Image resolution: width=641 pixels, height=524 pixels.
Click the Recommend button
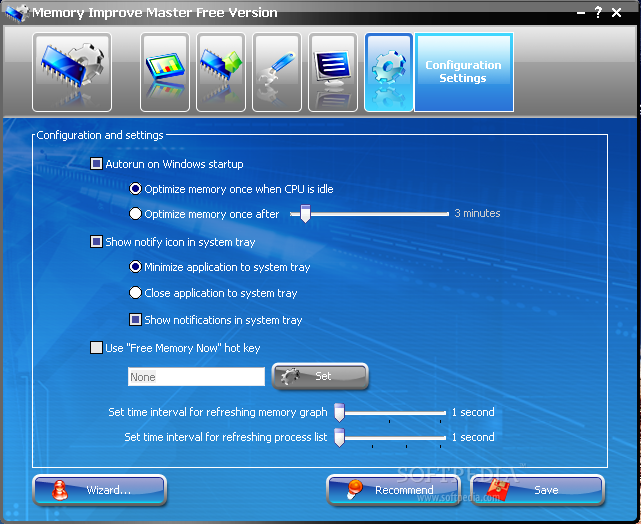394,490
